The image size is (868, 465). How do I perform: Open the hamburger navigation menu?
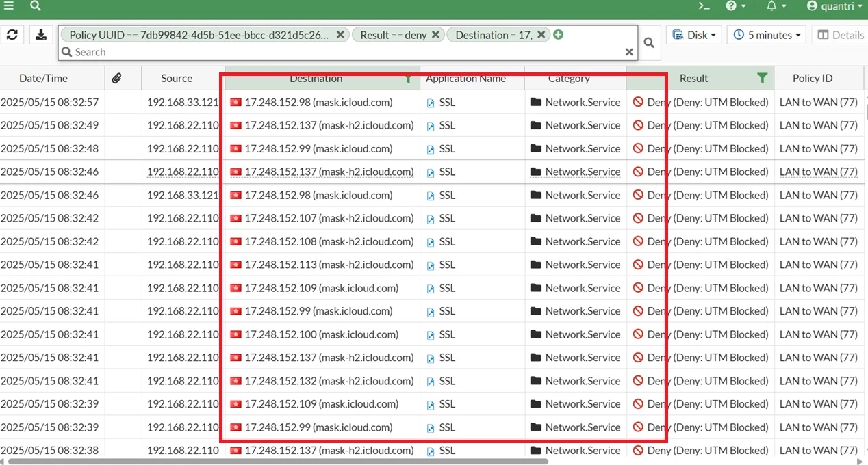[x=9, y=5]
